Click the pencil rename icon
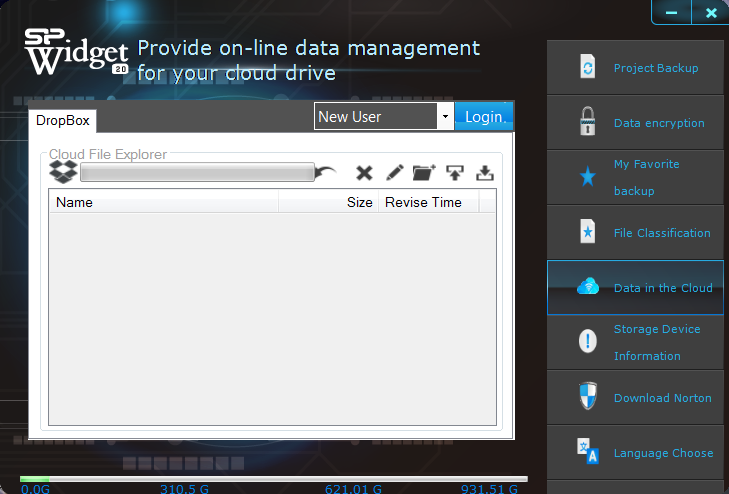The width and height of the screenshot is (729, 494). (394, 173)
